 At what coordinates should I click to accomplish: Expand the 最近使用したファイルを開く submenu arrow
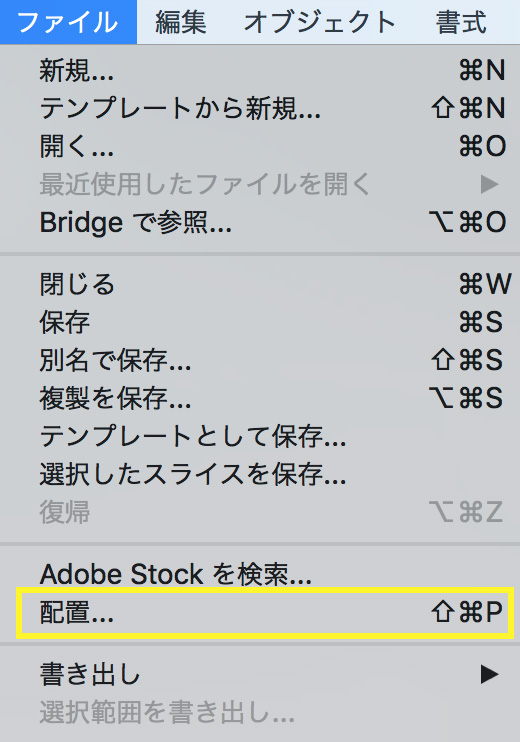point(489,184)
